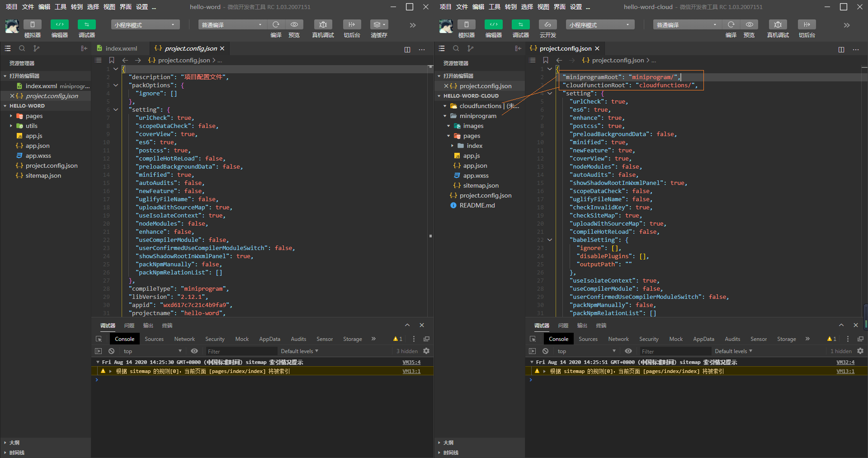Click compile refresh icon in hello-word window
The image size is (868, 458).
point(276,24)
